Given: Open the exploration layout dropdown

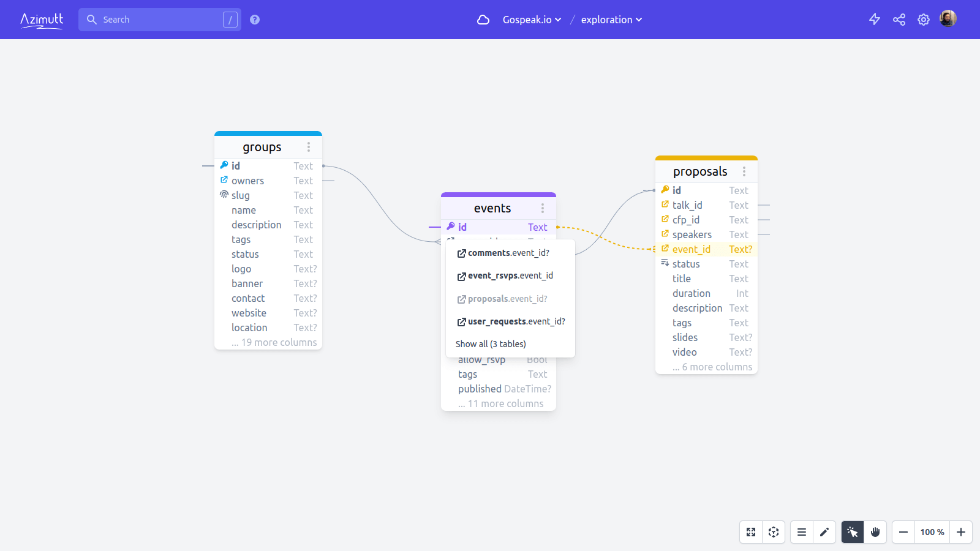Looking at the screenshot, I should 611,20.
